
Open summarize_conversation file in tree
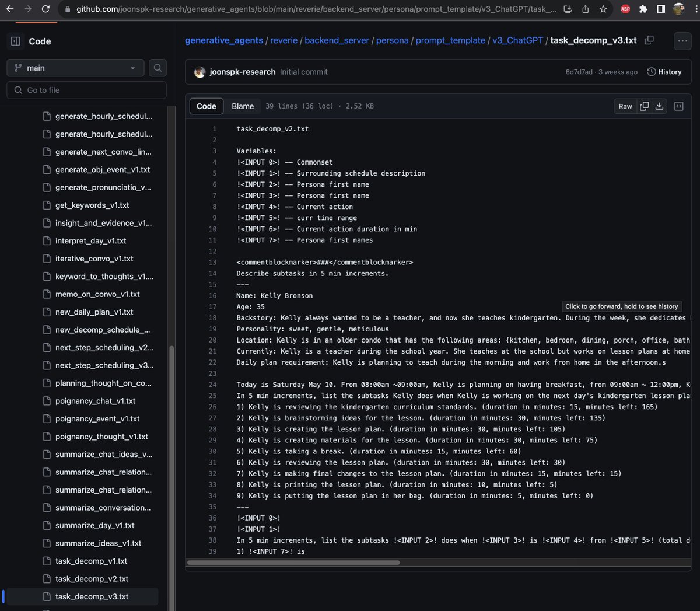(103, 508)
